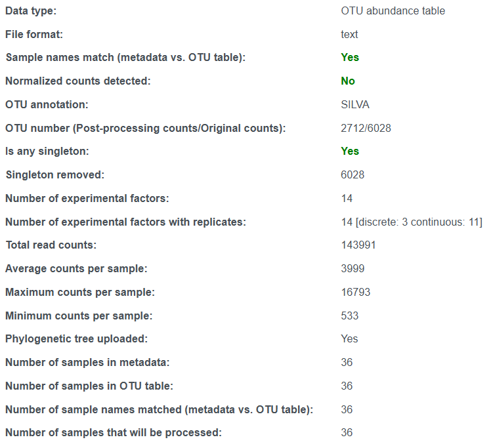
Task: Click the '14 [discrete: 3 continuous: 11]' value
Action: [412, 222]
